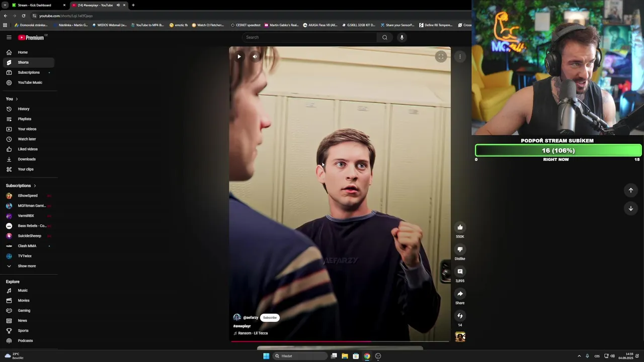Expand the Subscriptions section header
Image resolution: width=644 pixels, height=362 pixels.
click(21, 186)
